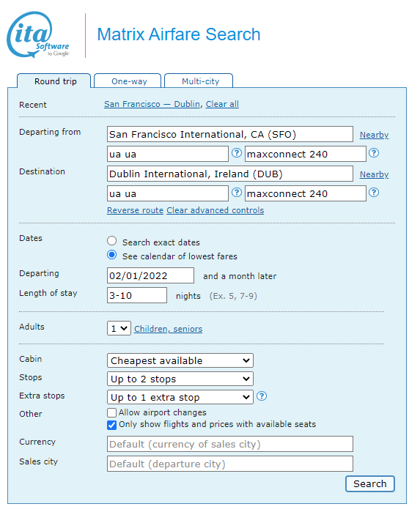Click the Matrix Airfare Search title
Viewport: 420px width, 512px height.
click(x=179, y=34)
